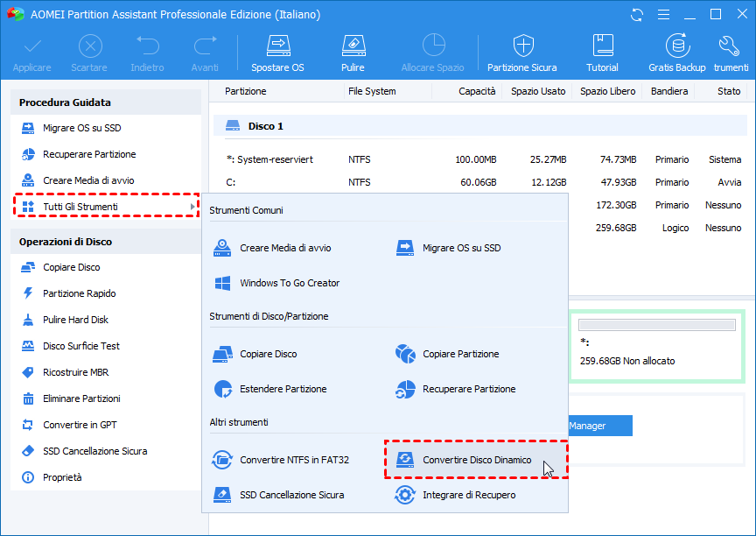The width and height of the screenshot is (756, 536).
Task: Select the Pulire wipe tool
Action: coord(353,53)
